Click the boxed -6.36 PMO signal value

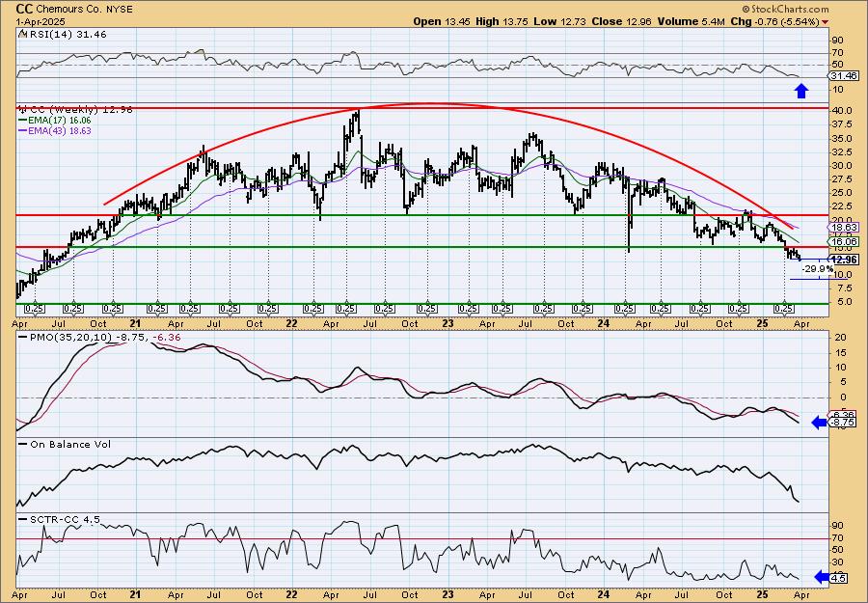point(841,415)
